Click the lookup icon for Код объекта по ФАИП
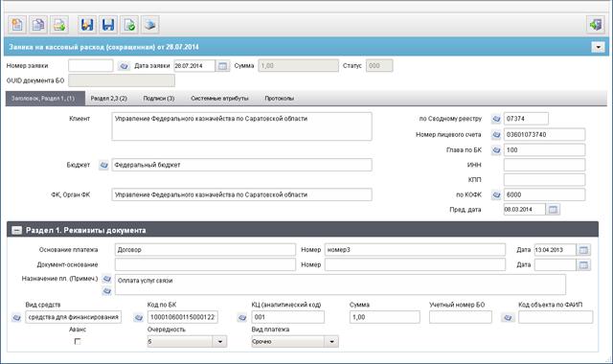Image resolution: width=613 pixels, height=364 pixels. pos(508,317)
